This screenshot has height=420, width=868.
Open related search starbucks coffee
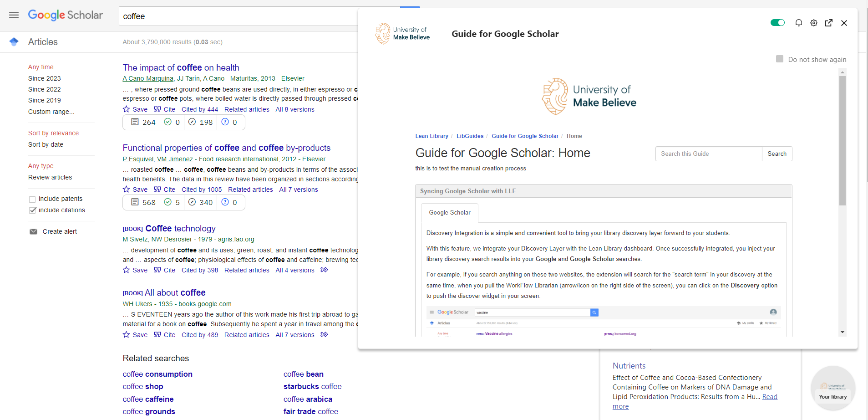coord(312,386)
